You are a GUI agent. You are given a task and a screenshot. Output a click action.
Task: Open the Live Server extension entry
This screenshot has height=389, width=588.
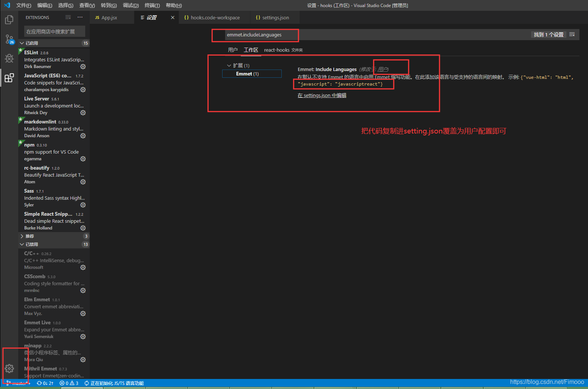[x=54, y=106]
